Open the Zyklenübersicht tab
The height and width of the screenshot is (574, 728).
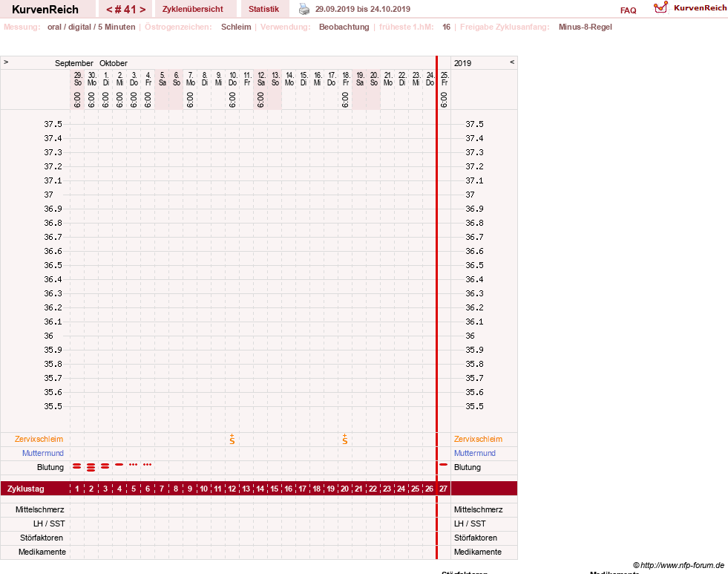click(193, 9)
